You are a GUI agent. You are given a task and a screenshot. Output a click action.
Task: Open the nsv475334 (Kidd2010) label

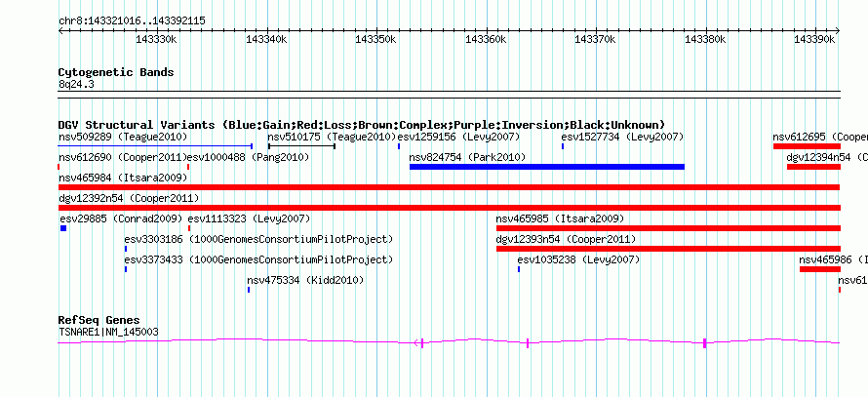coord(305,281)
